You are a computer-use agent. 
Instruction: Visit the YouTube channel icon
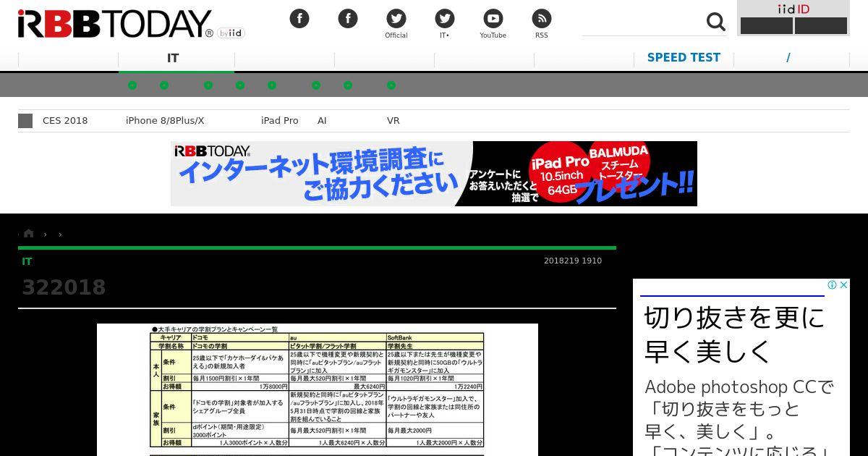coord(493,19)
